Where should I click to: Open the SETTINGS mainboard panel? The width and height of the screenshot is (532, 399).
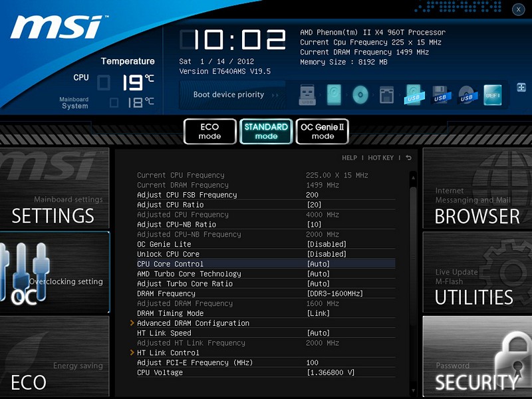[55, 188]
